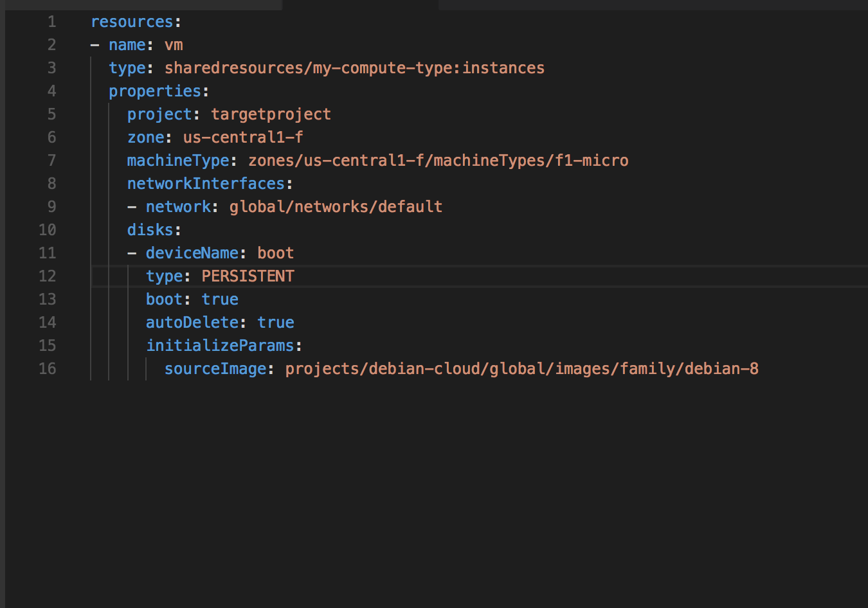
Task: Click the 'targetproject' value
Action: (271, 114)
